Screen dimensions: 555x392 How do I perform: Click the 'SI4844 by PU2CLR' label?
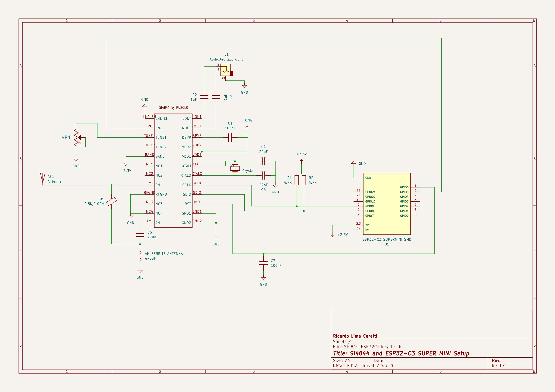173,108
